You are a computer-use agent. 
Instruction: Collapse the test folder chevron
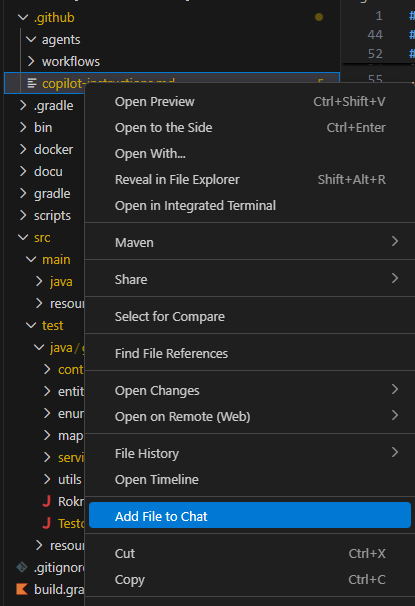[x=31, y=325]
